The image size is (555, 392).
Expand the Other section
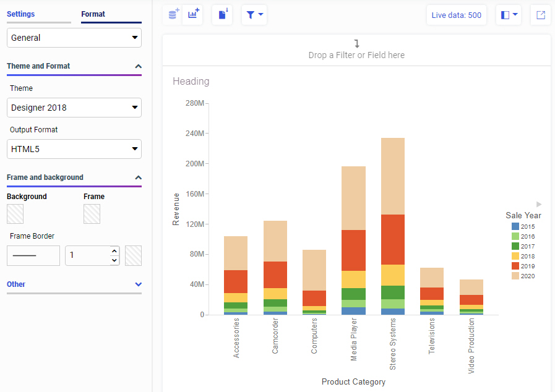coord(138,284)
